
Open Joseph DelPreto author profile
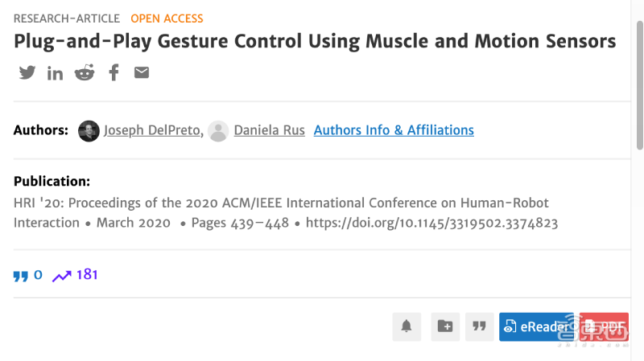point(153,130)
